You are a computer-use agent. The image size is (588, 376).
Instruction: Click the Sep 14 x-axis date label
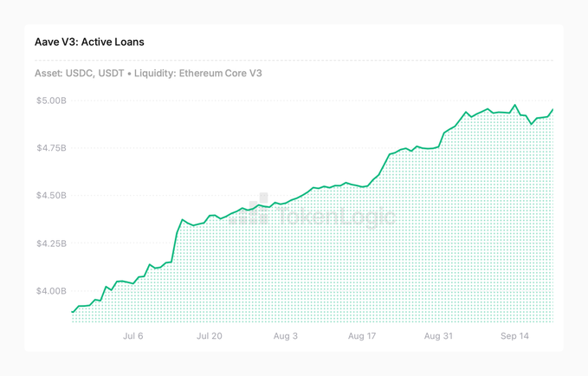click(x=514, y=336)
